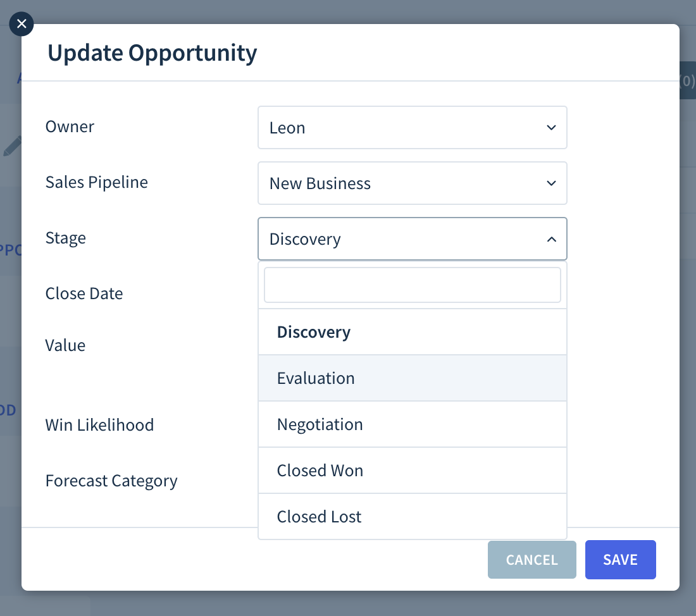696x616 pixels.
Task: Click the SAVE button
Action: click(x=620, y=560)
